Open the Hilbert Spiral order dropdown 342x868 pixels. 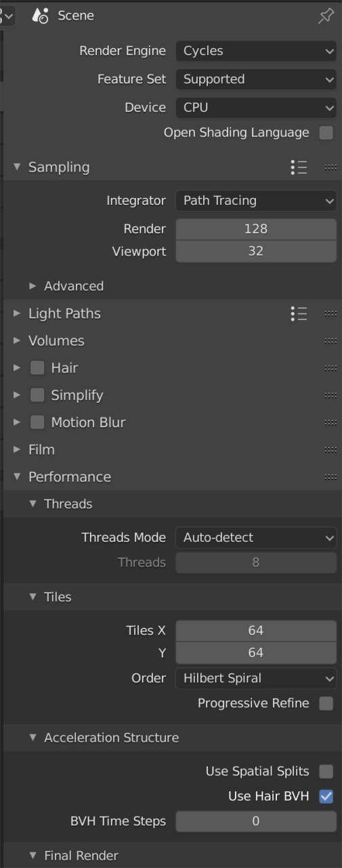tap(256, 678)
